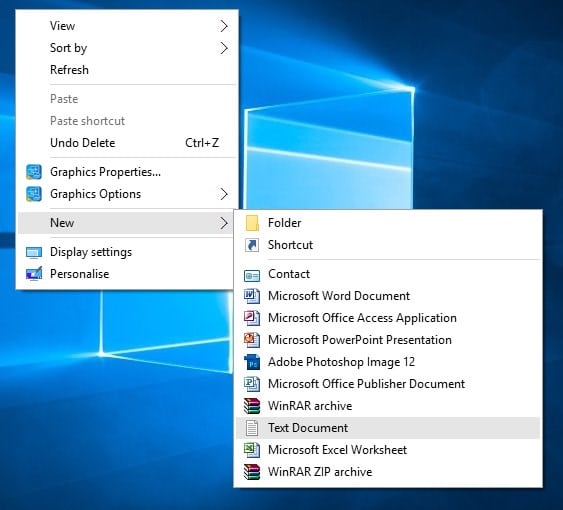563x510 pixels.
Task: Click the Graphics Properties icon
Action: point(34,172)
